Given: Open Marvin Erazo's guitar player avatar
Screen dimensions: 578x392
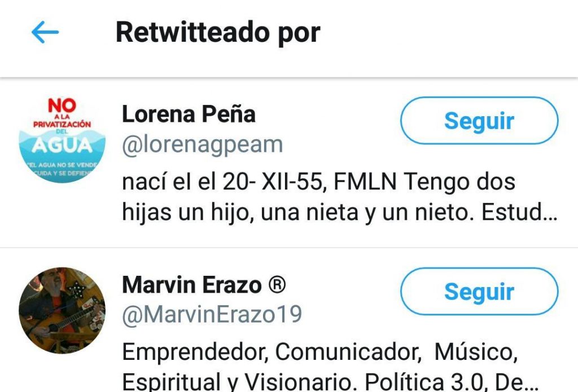Looking at the screenshot, I should 62,311.
